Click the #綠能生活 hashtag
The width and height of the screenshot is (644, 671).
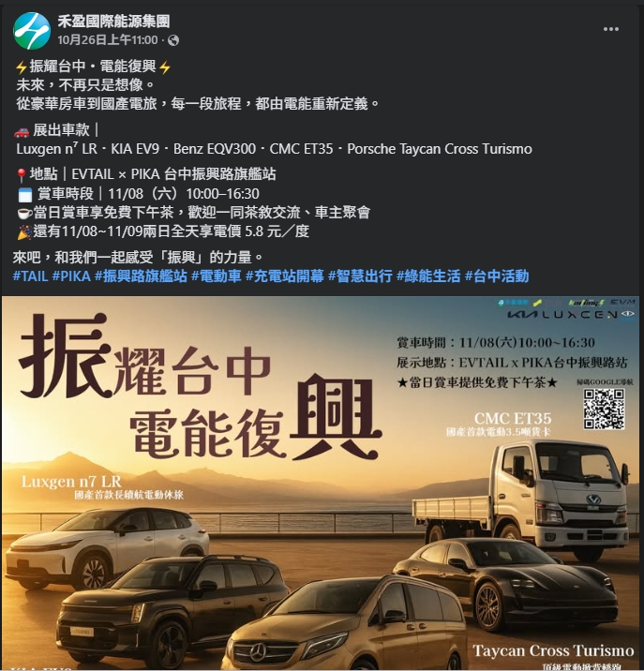(x=428, y=276)
